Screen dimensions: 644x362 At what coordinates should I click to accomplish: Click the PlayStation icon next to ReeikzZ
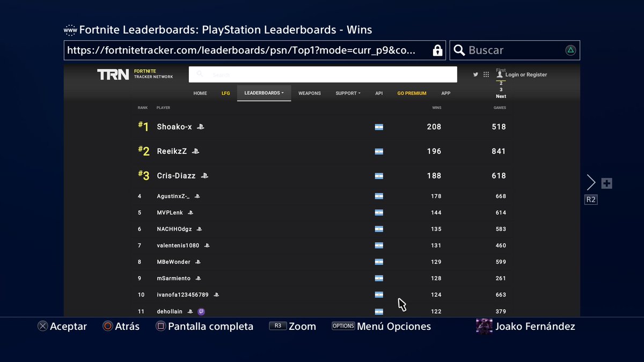(195, 151)
